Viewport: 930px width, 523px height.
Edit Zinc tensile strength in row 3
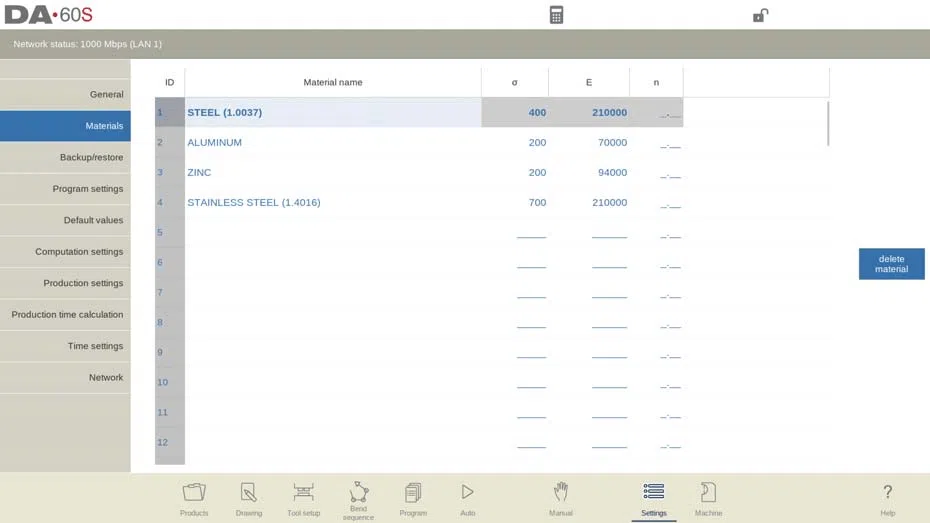pos(537,173)
